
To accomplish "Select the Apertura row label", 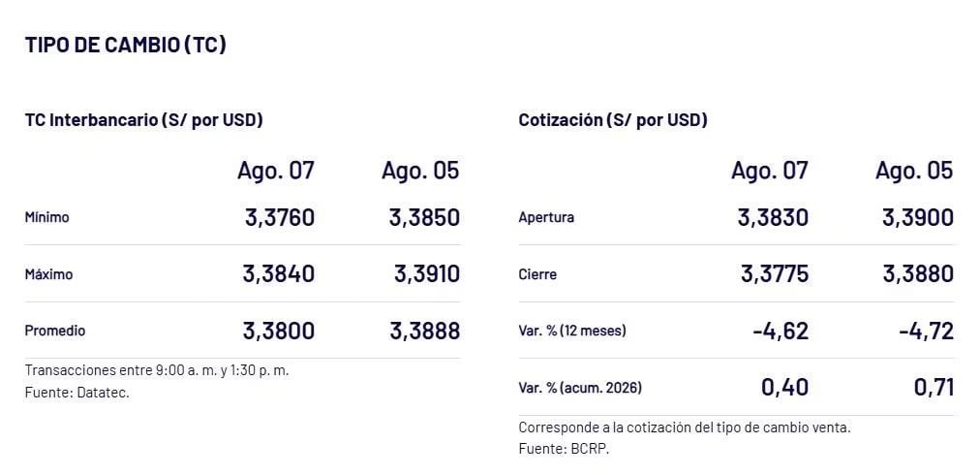I will click(546, 218).
